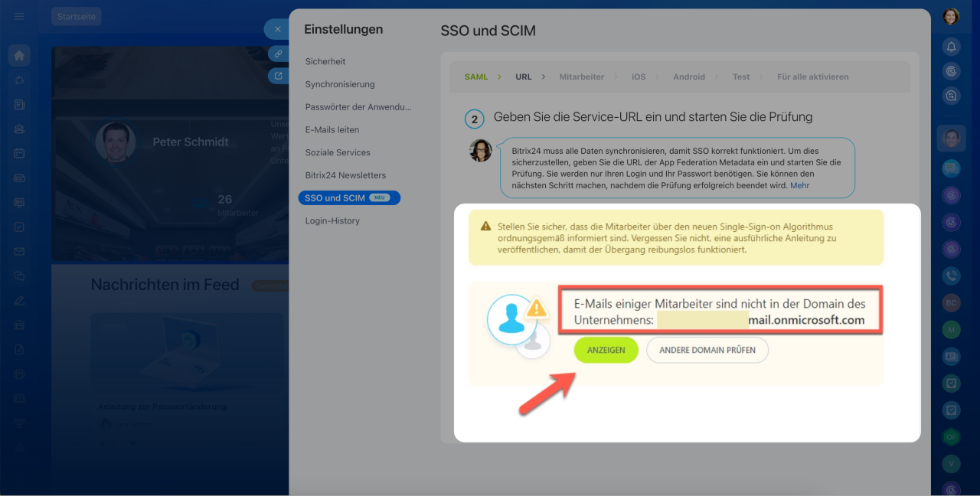Click the green ANZEIGEN button
980x496 pixels.
606,350
